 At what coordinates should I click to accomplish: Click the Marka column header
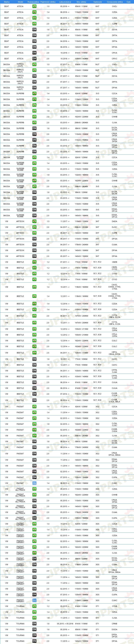(7, 2)
